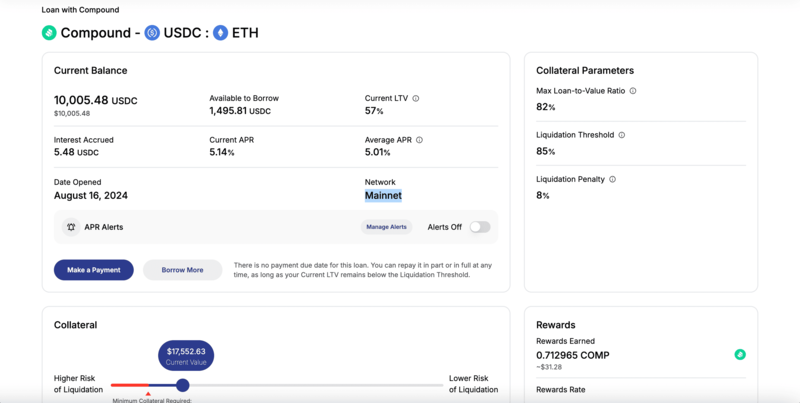Click the Rewards Rate label
Image resolution: width=800 pixels, height=403 pixels.
(x=561, y=390)
